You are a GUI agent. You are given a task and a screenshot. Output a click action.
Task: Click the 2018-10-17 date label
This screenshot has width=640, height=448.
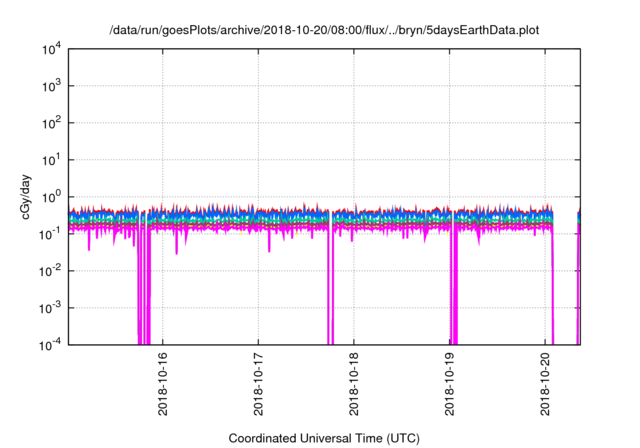pyautogui.click(x=258, y=384)
